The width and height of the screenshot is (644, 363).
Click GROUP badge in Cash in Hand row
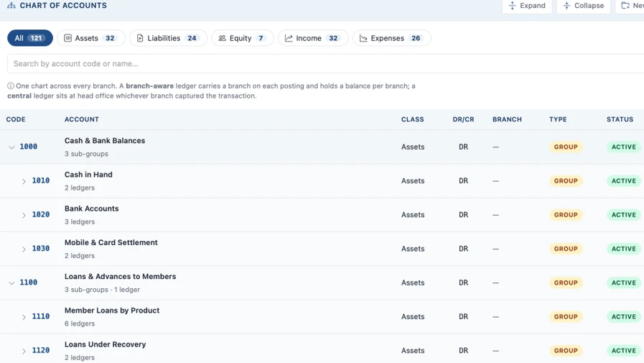pyautogui.click(x=566, y=181)
